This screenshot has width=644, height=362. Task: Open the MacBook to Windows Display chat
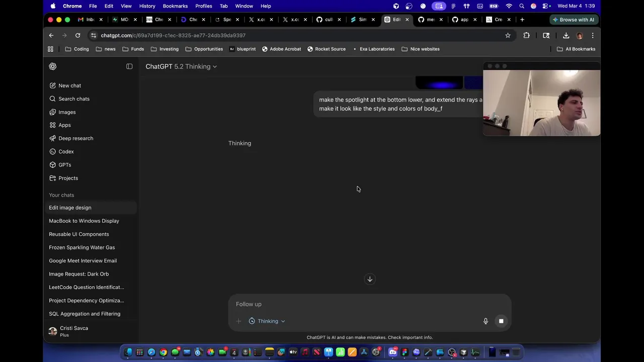point(91,221)
